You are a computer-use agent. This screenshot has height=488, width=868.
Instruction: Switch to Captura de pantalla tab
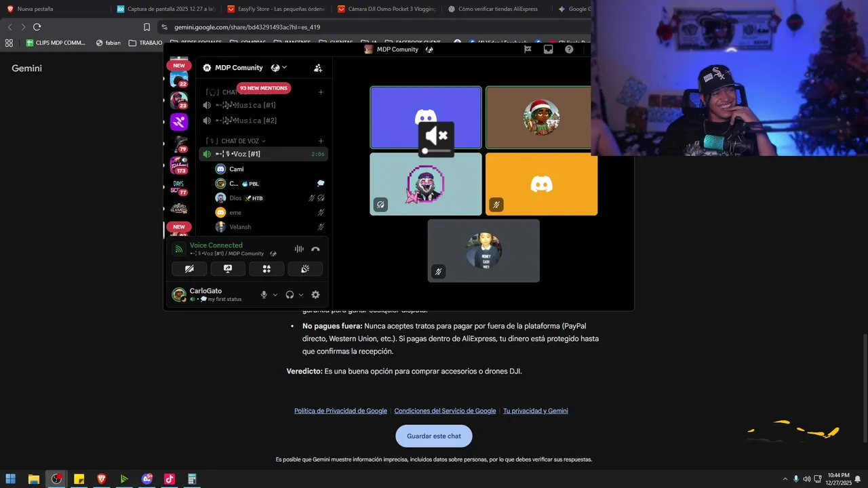pos(165,9)
